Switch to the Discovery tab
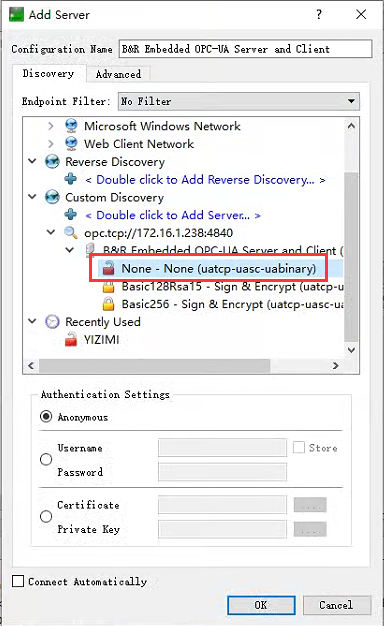 pyautogui.click(x=48, y=74)
